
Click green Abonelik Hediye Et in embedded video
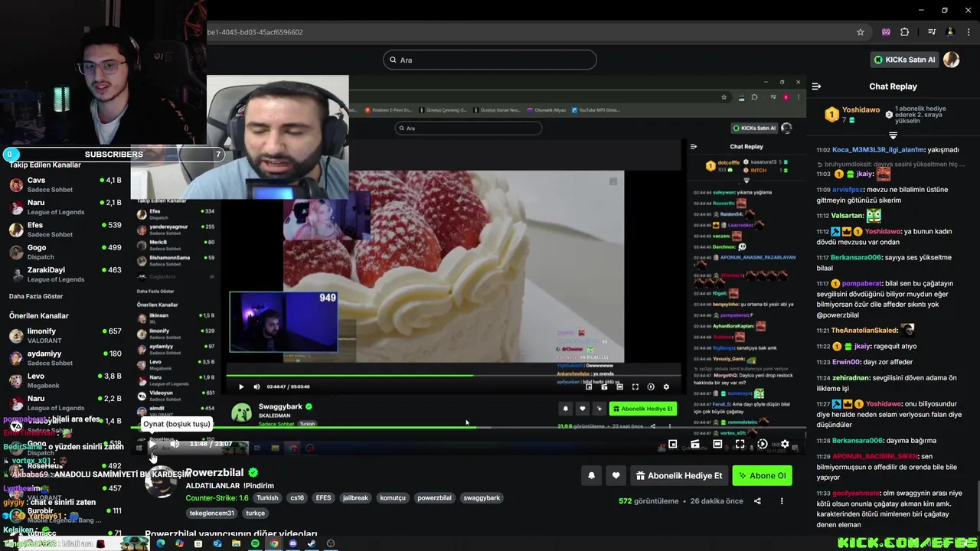click(x=643, y=409)
